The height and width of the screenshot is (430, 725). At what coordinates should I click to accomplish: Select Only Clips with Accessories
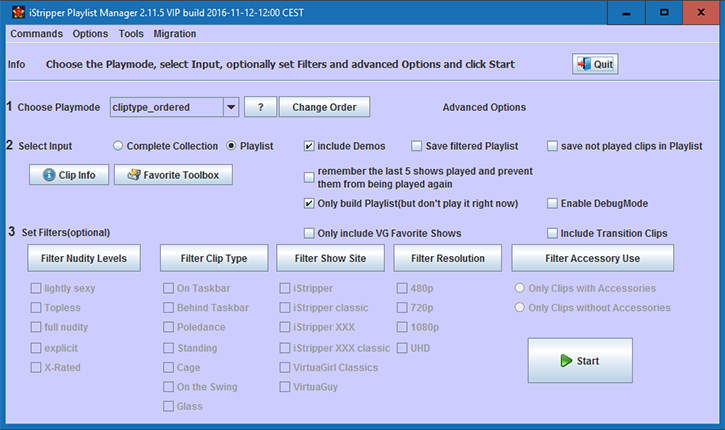(520, 288)
